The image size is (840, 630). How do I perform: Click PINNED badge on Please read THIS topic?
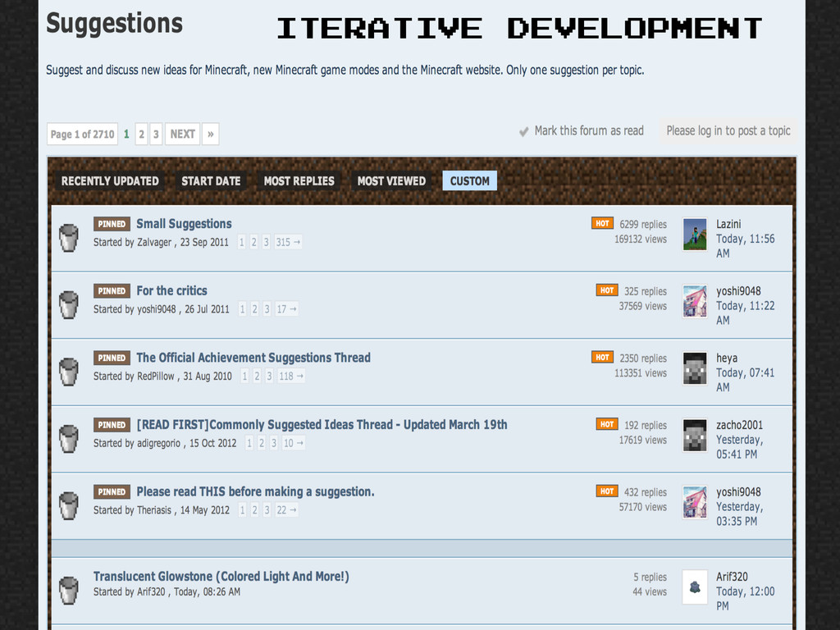coord(112,492)
